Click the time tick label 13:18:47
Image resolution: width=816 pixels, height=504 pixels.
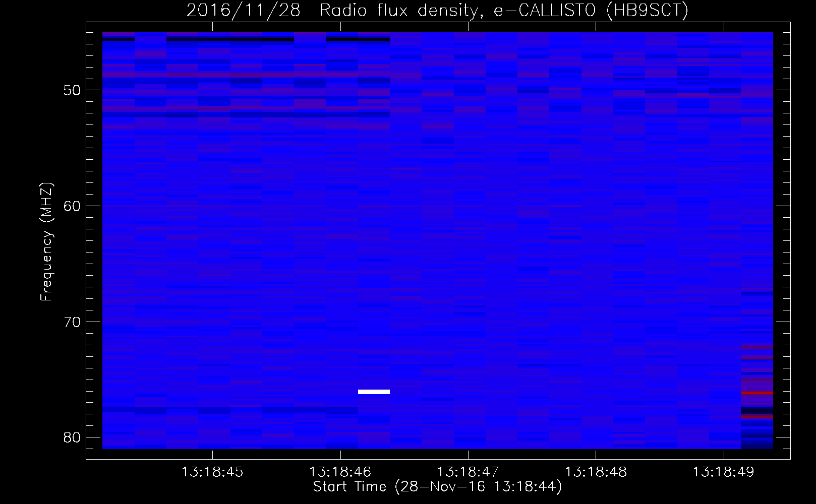[468, 472]
